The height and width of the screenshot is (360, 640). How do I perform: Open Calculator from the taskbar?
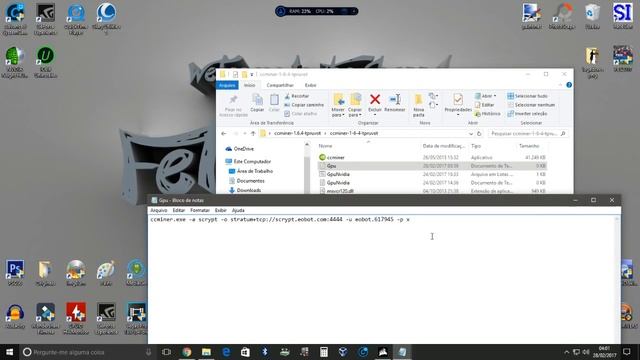coord(324,352)
